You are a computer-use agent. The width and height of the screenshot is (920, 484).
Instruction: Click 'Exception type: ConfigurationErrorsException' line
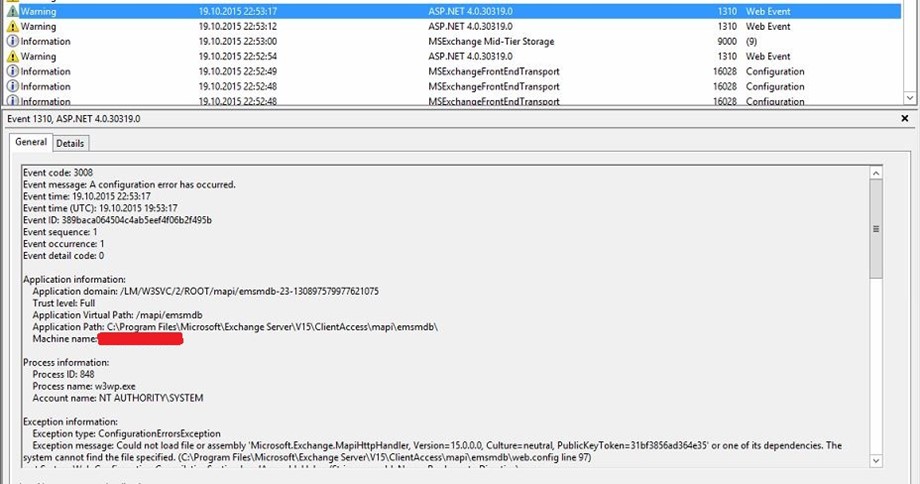[x=127, y=434]
